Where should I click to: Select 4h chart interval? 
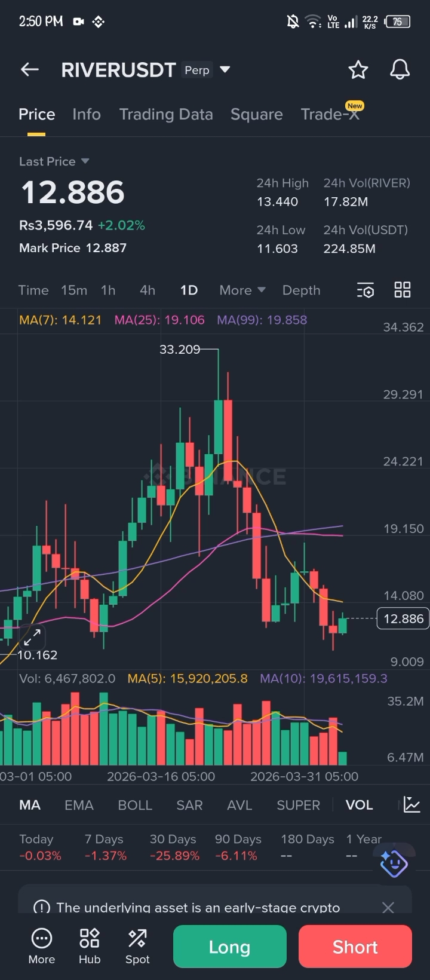click(x=148, y=290)
